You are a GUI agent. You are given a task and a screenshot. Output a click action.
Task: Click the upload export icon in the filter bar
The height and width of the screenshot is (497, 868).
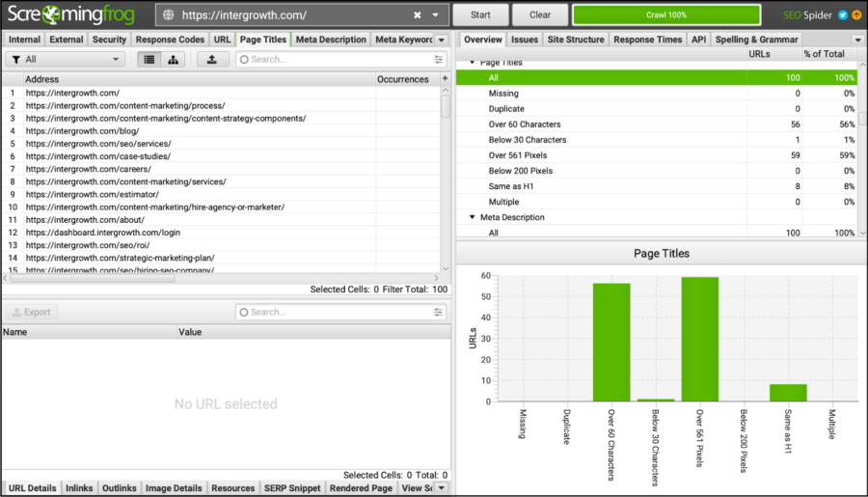click(x=212, y=59)
